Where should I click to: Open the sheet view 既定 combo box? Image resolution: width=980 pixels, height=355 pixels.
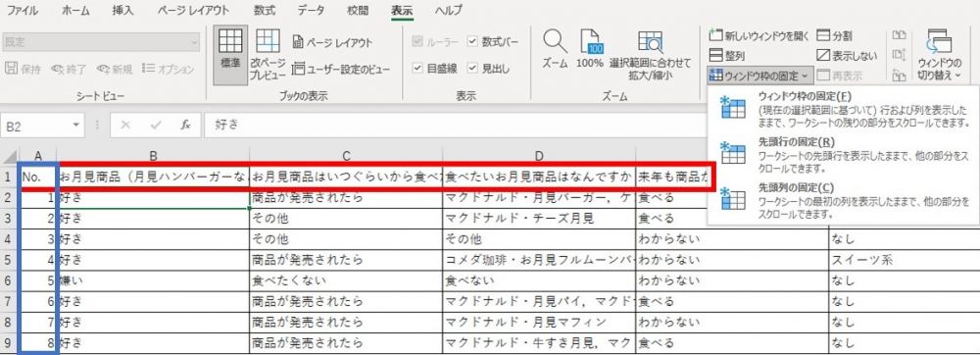click(101, 42)
